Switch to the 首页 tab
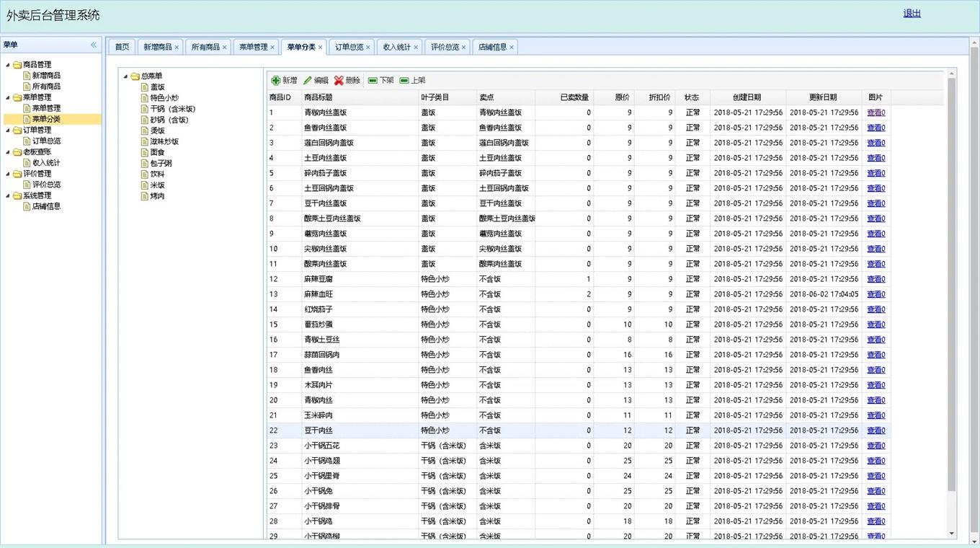This screenshot has height=548, width=980. pos(122,47)
